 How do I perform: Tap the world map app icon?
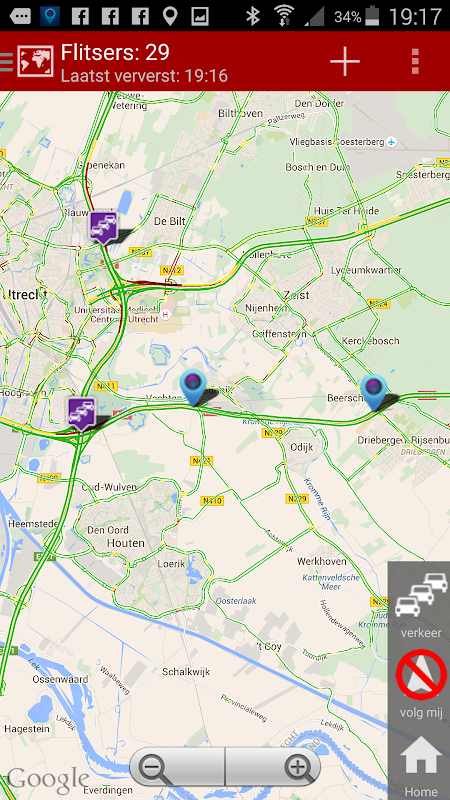(x=35, y=61)
